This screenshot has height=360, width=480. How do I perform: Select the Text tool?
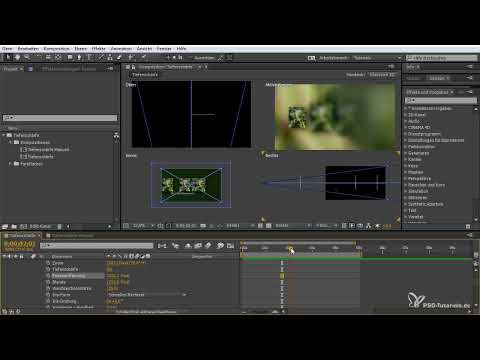(89, 57)
